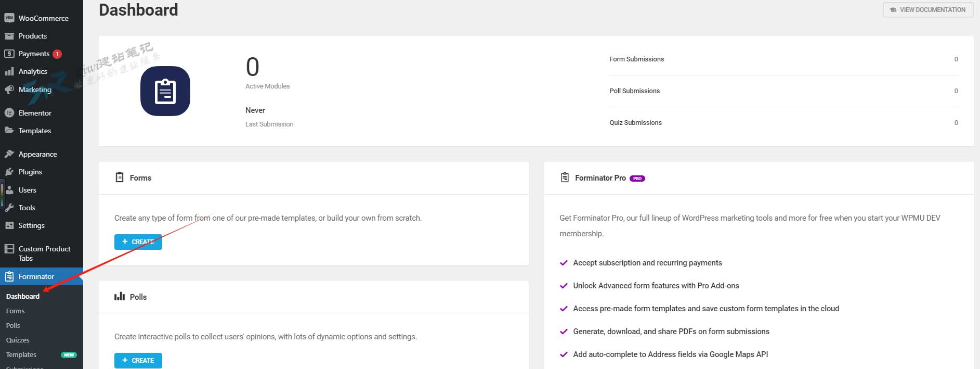This screenshot has height=369, width=980.
Task: Click the Payments notification badge
Action: (x=57, y=54)
